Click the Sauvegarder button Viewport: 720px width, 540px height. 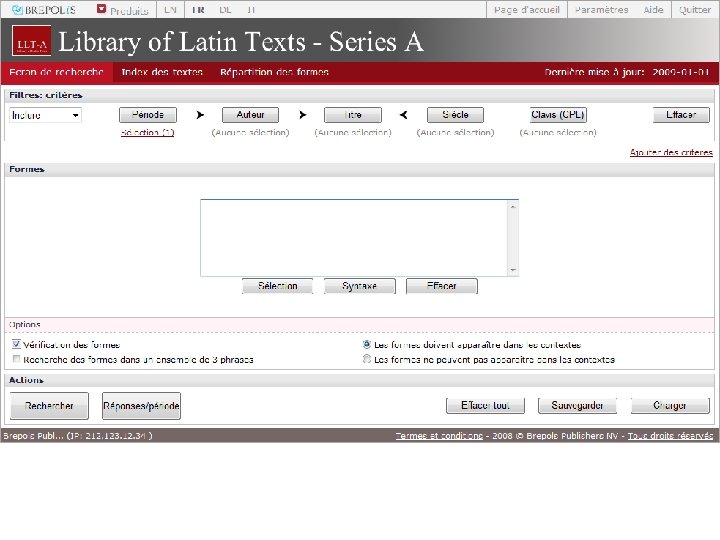click(x=577, y=405)
